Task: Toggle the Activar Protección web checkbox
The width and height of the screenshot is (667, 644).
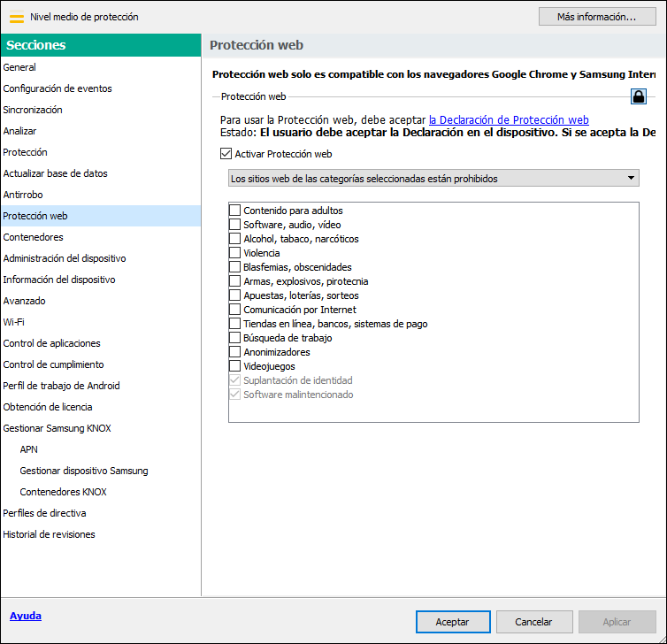Action: 226,154
